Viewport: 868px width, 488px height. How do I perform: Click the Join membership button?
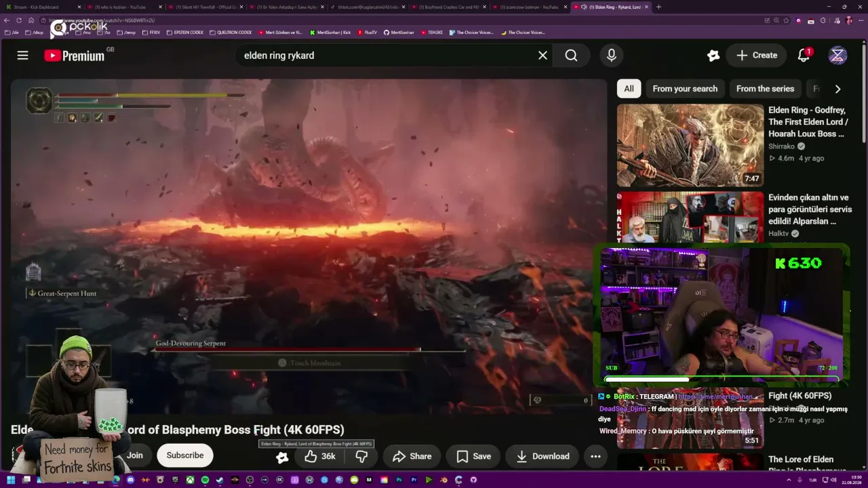click(135, 455)
